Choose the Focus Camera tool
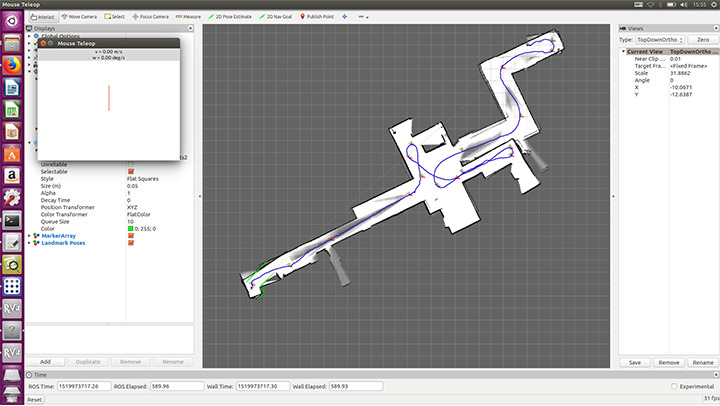The image size is (720, 406). 150,16
